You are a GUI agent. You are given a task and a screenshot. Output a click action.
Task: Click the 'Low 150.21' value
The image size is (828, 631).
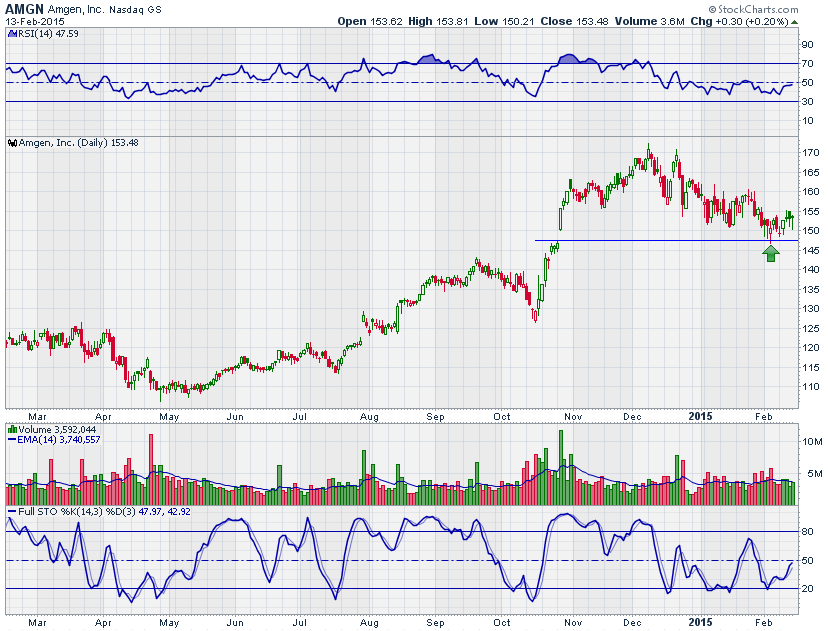[504, 22]
